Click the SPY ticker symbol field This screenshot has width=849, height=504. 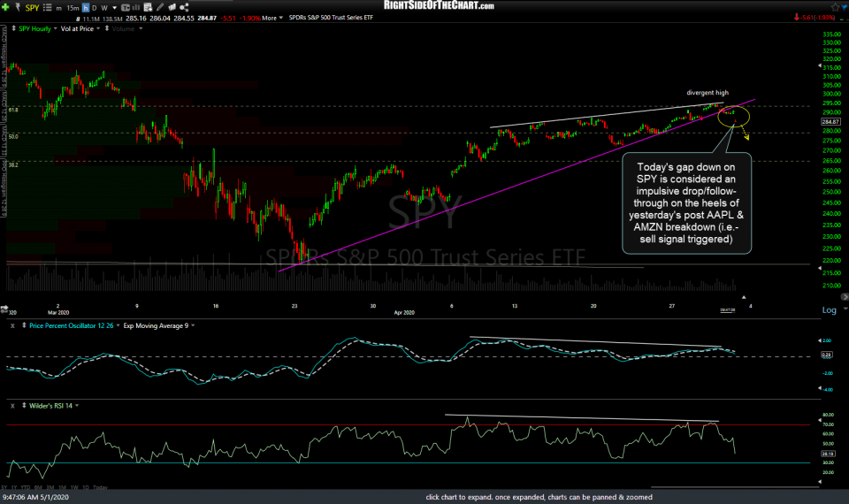(32, 8)
